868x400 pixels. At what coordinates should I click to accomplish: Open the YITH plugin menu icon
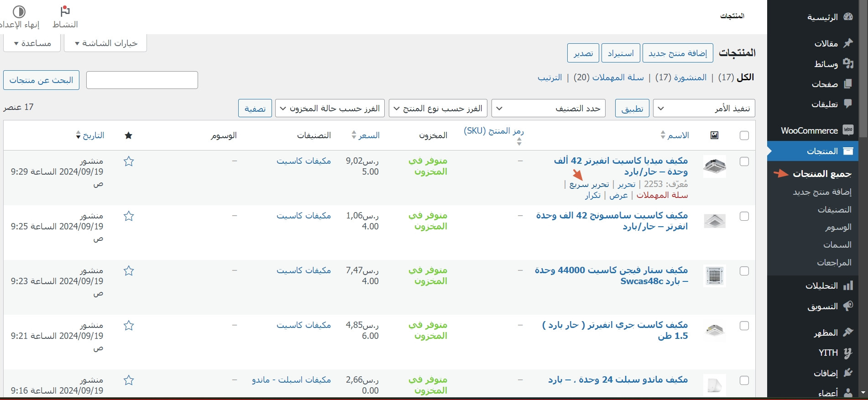point(848,353)
